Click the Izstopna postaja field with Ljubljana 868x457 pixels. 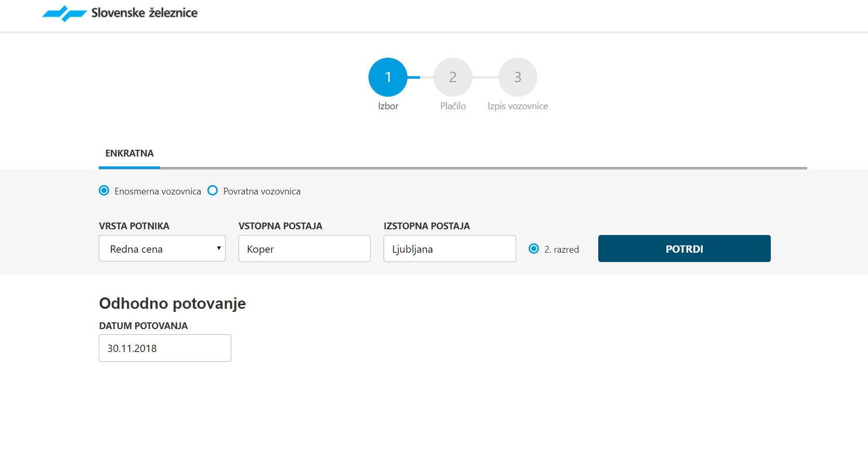pos(450,249)
